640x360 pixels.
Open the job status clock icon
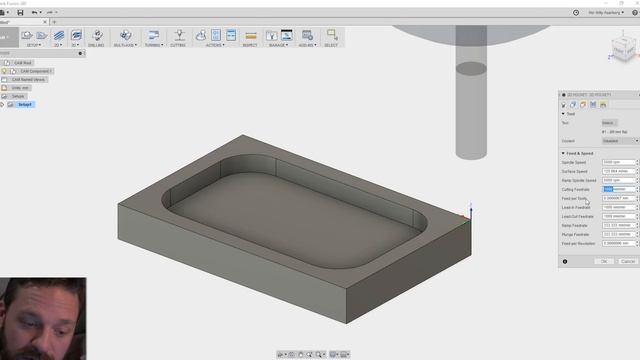pos(576,13)
